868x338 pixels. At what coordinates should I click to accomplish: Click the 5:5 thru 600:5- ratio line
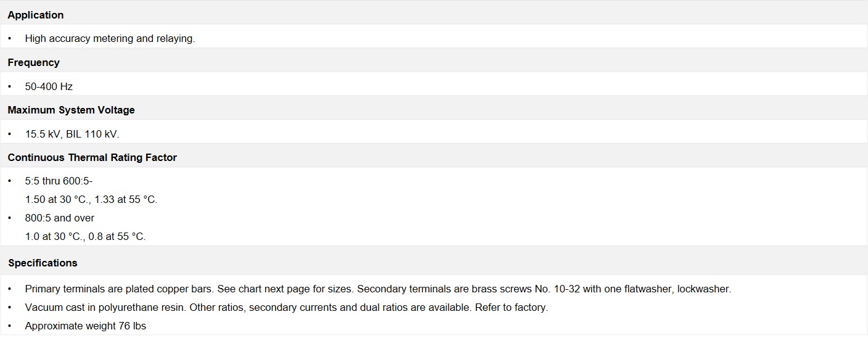click(59, 181)
